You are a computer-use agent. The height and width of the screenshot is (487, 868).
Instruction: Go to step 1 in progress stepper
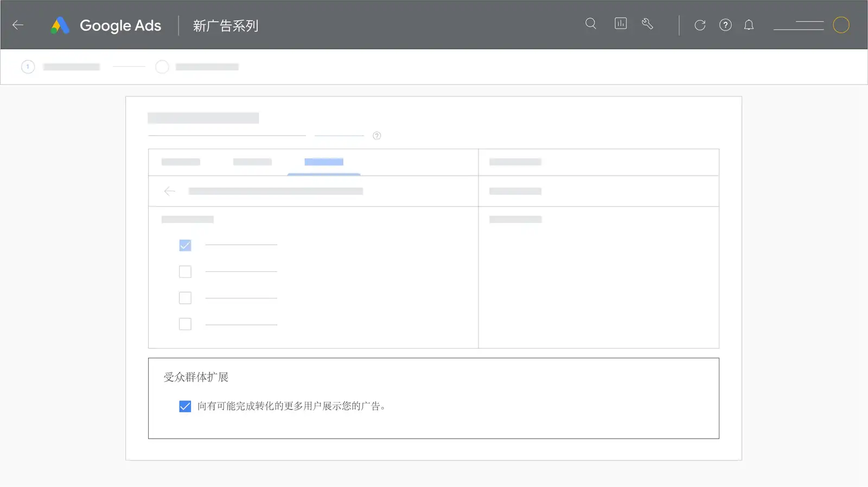click(28, 67)
